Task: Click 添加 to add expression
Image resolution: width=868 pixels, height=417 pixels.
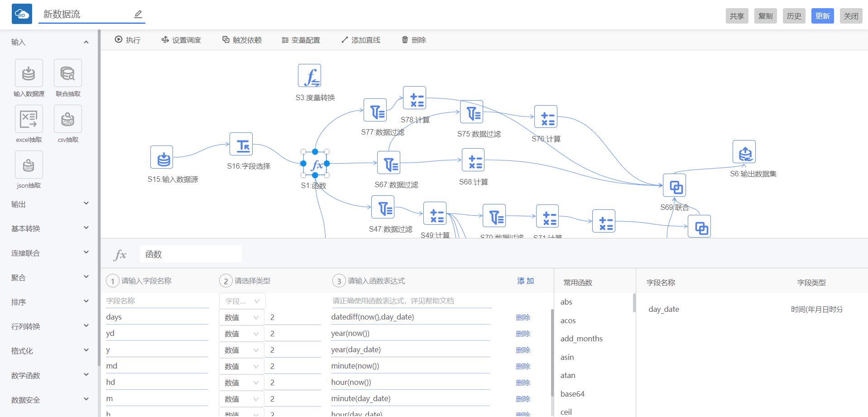Action: tap(525, 281)
